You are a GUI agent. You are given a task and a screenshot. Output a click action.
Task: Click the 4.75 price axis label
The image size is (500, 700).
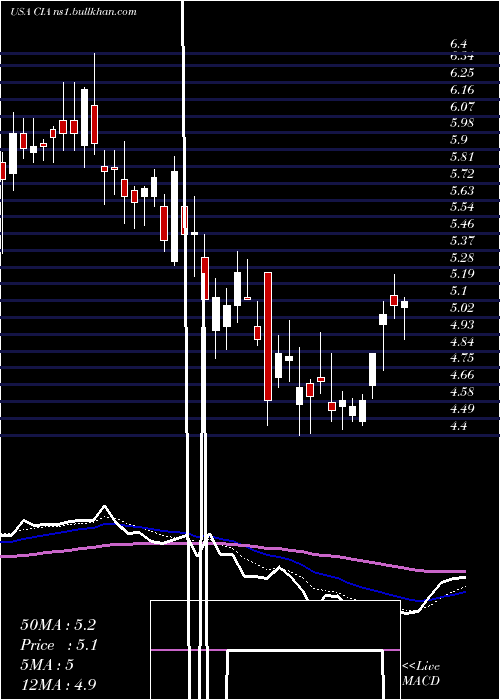click(462, 358)
